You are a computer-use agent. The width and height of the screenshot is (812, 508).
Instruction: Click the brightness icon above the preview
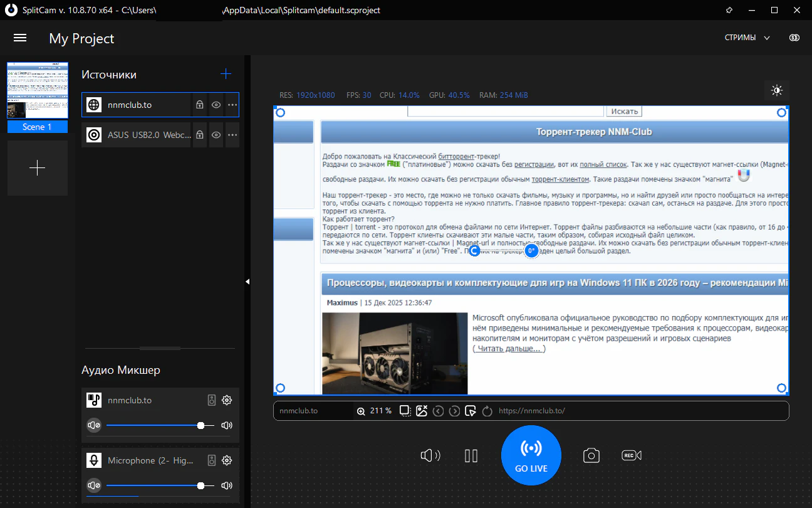(x=777, y=91)
